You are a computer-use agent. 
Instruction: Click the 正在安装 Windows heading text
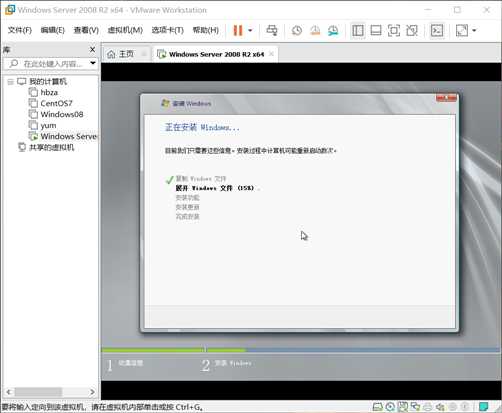tap(202, 127)
